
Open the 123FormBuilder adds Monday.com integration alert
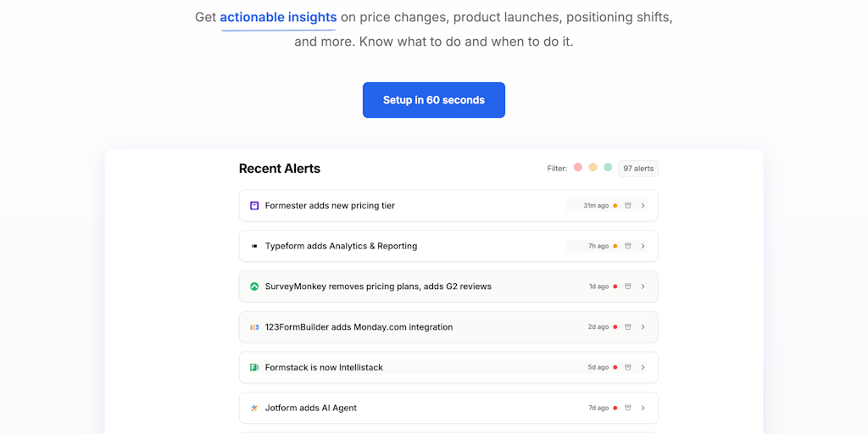359,327
